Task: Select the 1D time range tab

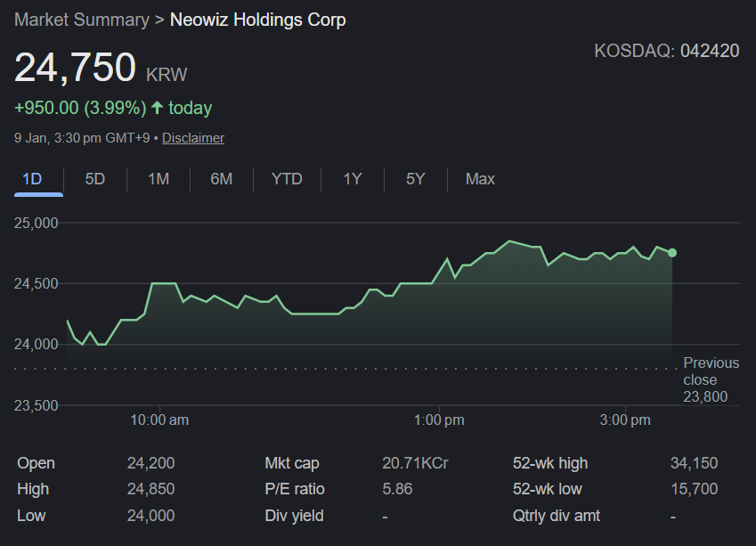Action: 32,179
